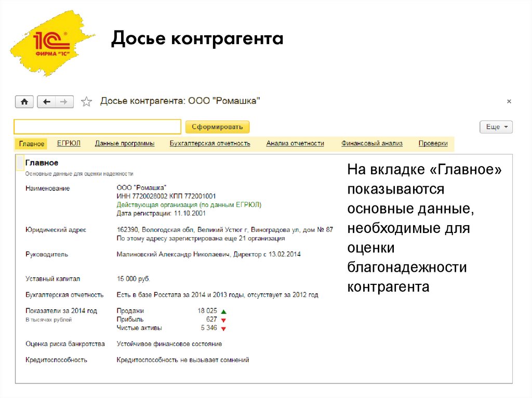Click the 'Главное' section heading

pyautogui.click(x=42, y=163)
